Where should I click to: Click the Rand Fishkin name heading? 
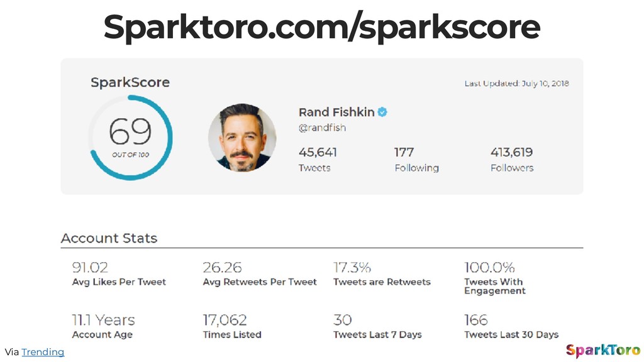(336, 112)
